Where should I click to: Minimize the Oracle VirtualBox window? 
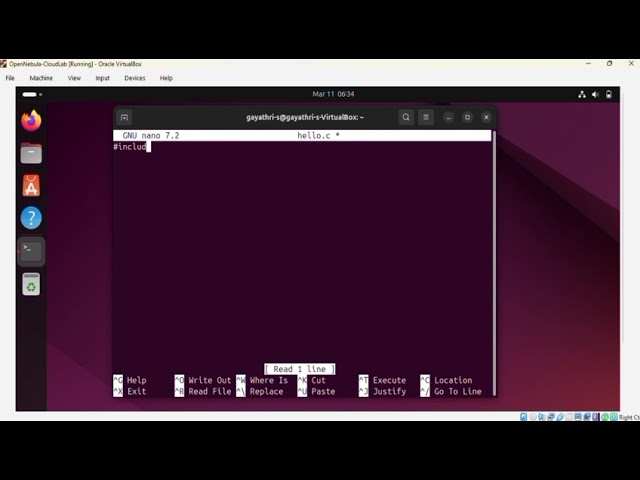pos(588,64)
